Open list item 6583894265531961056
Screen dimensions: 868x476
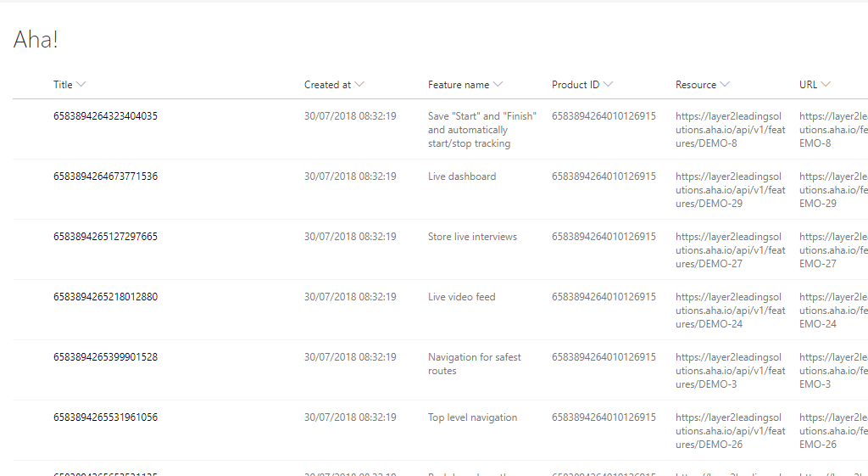(x=105, y=417)
